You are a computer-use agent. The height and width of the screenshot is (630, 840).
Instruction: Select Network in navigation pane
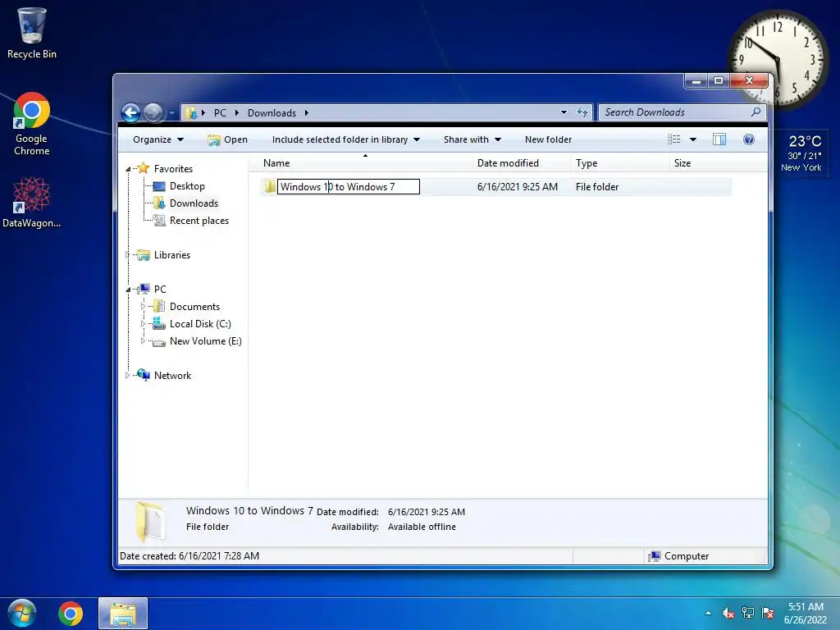click(172, 376)
